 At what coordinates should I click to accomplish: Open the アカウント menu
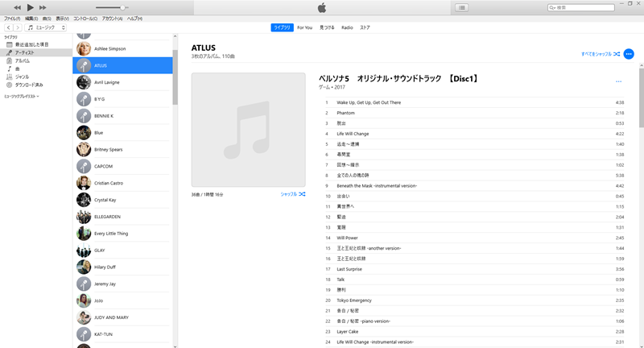pyautogui.click(x=112, y=19)
